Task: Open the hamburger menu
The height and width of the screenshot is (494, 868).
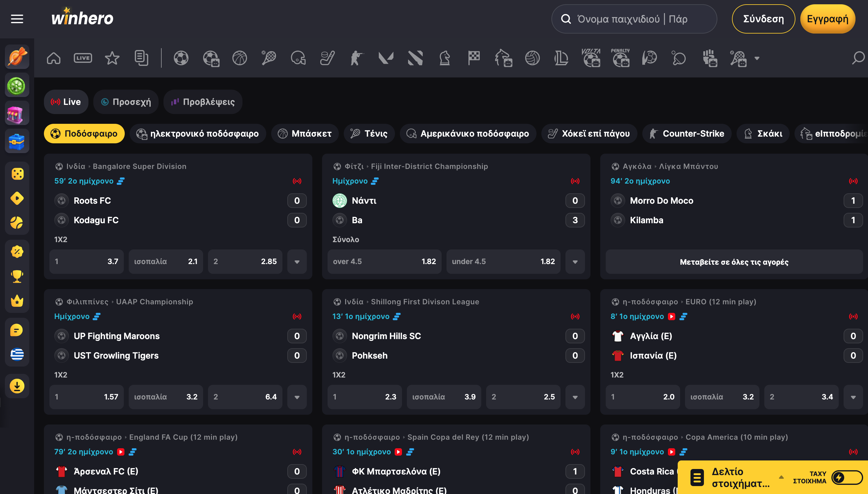Action: [x=17, y=19]
